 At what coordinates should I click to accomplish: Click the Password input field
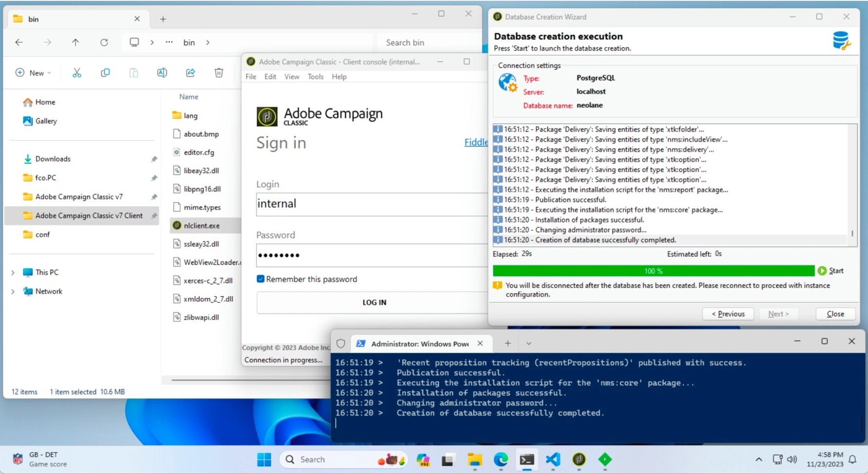(372, 255)
